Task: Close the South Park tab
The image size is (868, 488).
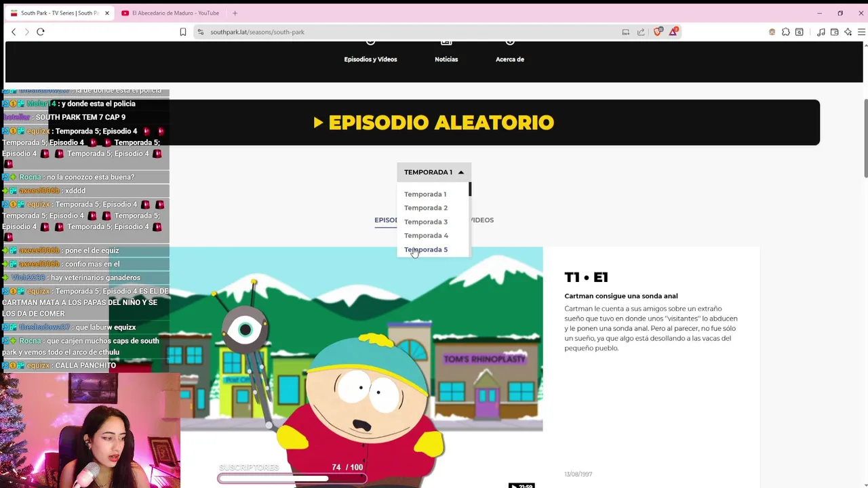Action: pos(106,13)
